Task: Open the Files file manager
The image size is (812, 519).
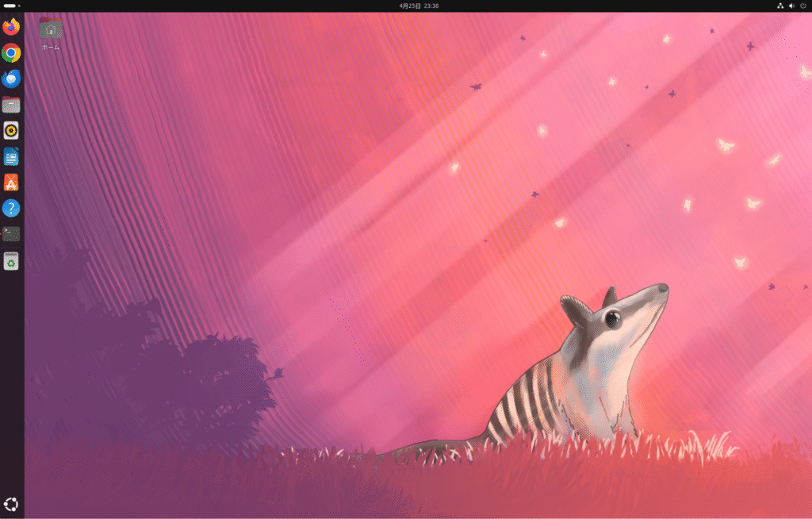Action: pyautogui.click(x=11, y=105)
